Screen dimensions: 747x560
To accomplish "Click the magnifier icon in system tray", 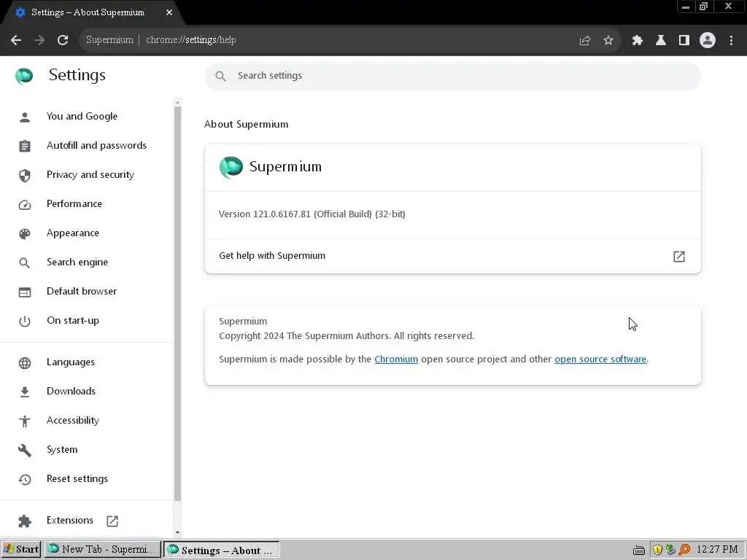I will point(684,550).
